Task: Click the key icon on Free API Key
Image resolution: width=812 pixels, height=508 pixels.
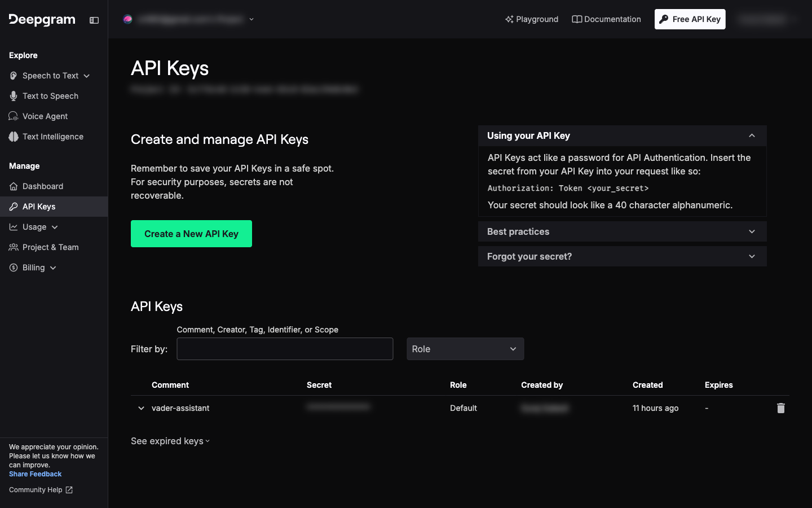Action: (664, 19)
